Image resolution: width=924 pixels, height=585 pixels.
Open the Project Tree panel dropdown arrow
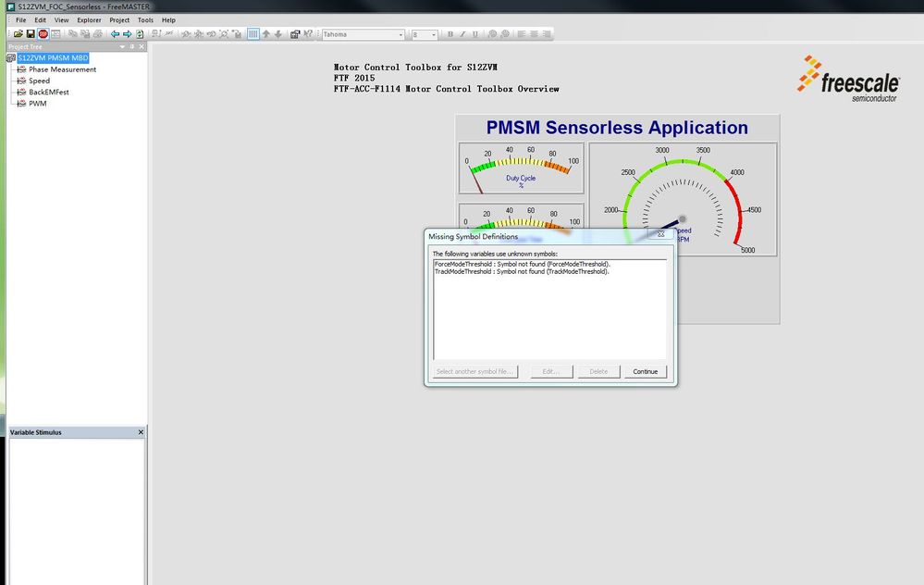[123, 46]
